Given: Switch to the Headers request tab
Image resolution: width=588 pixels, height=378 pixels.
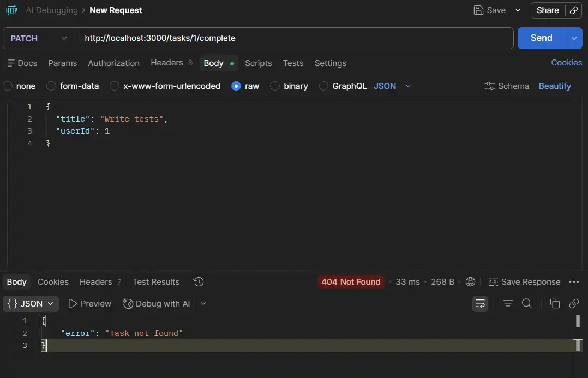Looking at the screenshot, I should pos(166,63).
